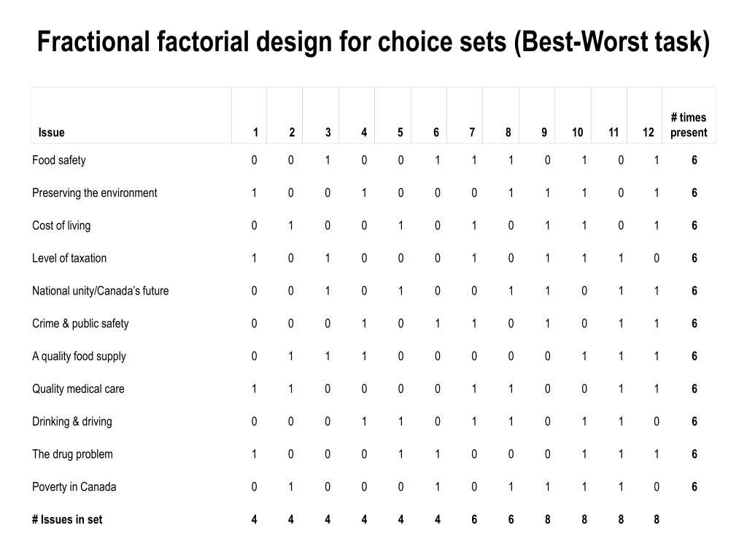This screenshot has height=560, width=747.
Task: Click the slide title text
Action: click(373, 42)
